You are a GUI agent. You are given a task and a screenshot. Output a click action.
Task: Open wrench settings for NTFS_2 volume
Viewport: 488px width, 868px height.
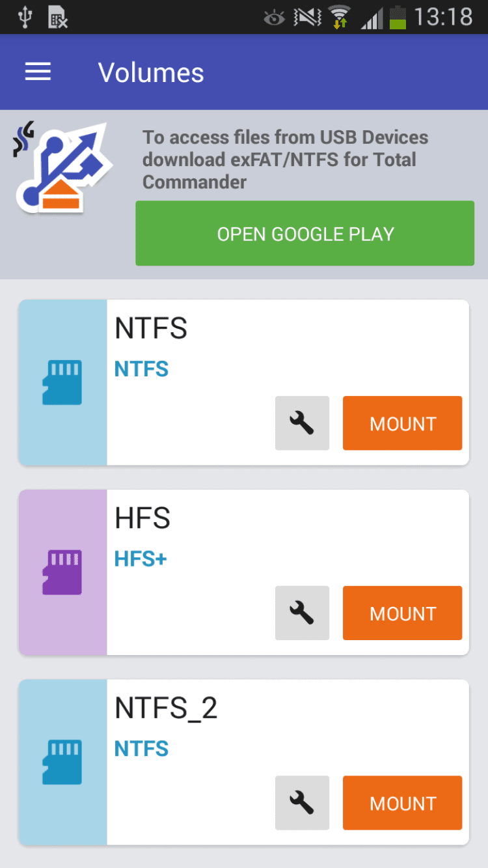click(x=302, y=803)
